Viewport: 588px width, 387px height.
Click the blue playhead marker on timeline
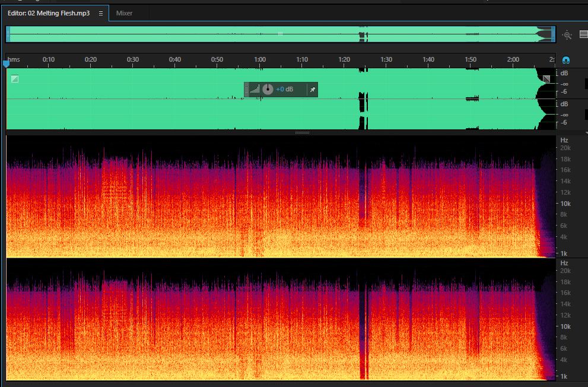[x=6, y=64]
